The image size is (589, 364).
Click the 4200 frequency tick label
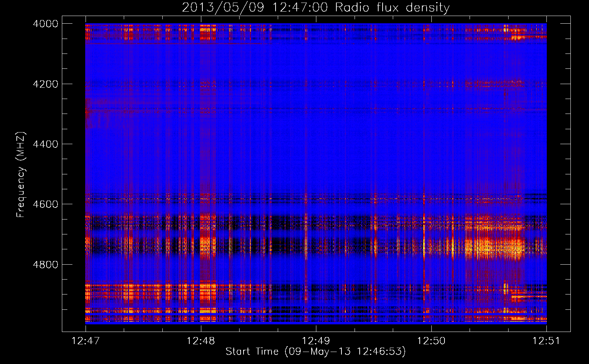point(46,84)
